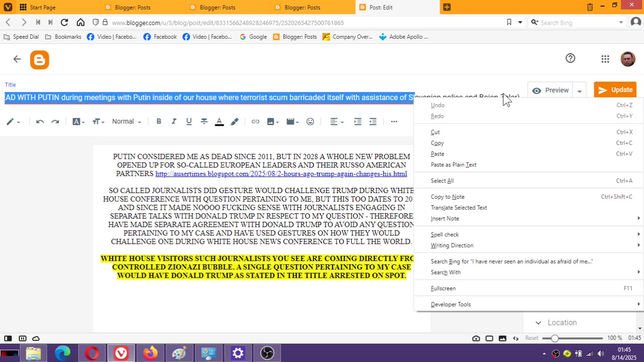Open the Google apps grid

[605, 59]
